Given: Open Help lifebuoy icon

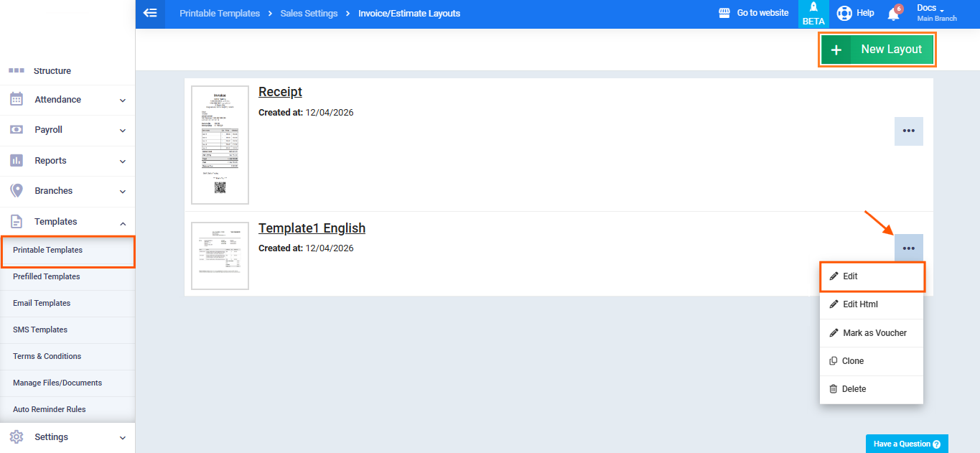Looking at the screenshot, I should pyautogui.click(x=844, y=13).
